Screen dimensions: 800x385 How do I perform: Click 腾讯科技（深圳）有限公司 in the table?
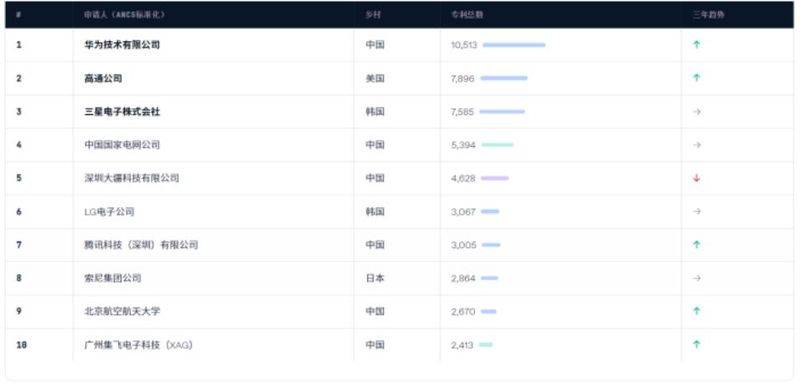click(141, 245)
